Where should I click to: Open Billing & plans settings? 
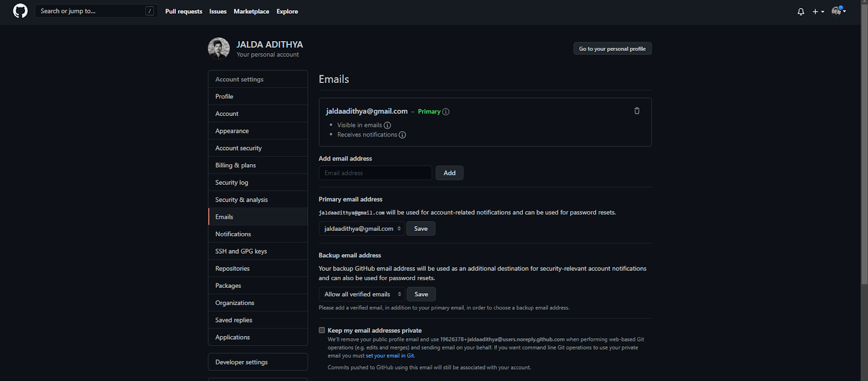point(258,165)
